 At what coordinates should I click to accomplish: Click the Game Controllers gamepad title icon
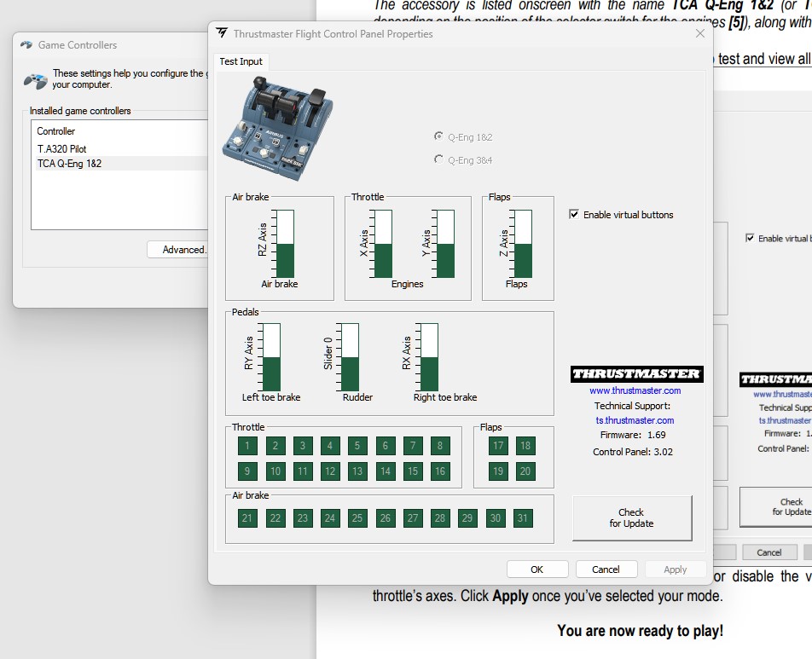(27, 45)
